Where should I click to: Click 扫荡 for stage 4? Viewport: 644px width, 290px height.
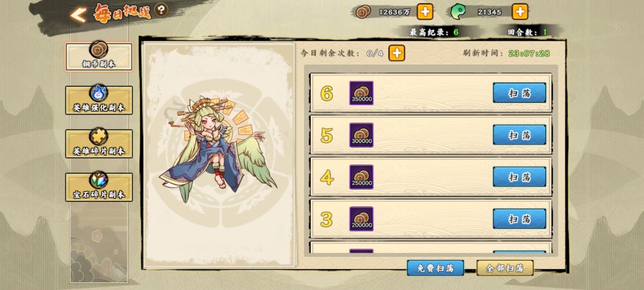click(519, 177)
